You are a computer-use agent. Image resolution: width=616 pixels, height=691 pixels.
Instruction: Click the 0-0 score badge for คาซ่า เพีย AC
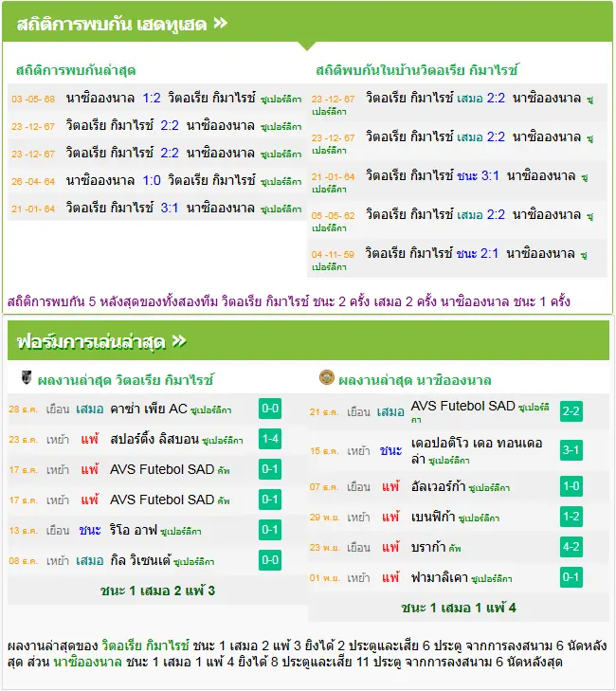270,409
